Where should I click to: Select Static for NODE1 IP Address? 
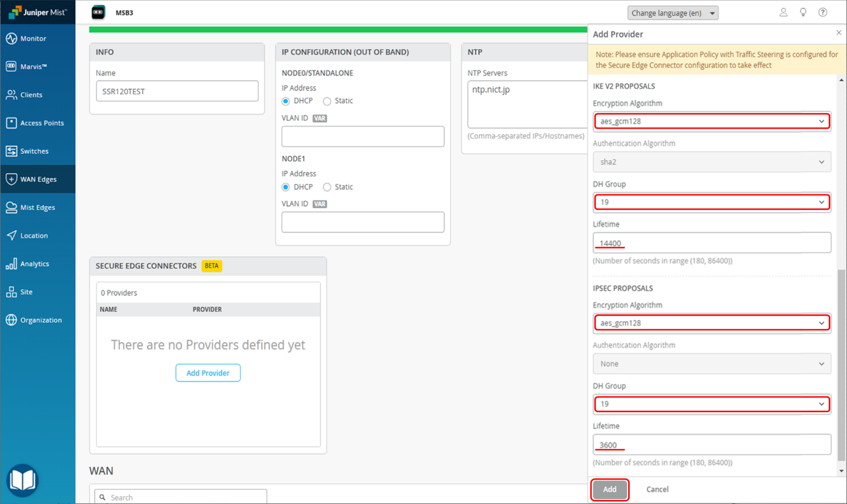(x=327, y=187)
